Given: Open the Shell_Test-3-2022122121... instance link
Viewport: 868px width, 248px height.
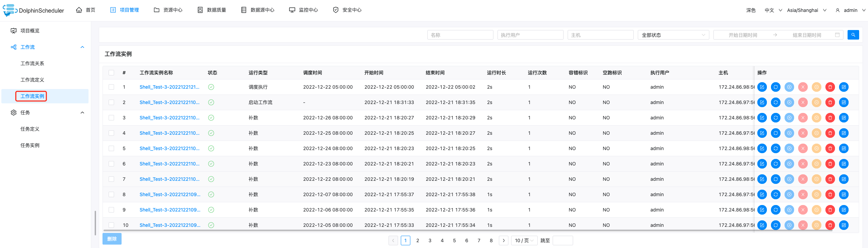Looking at the screenshot, I should pyautogui.click(x=170, y=87).
